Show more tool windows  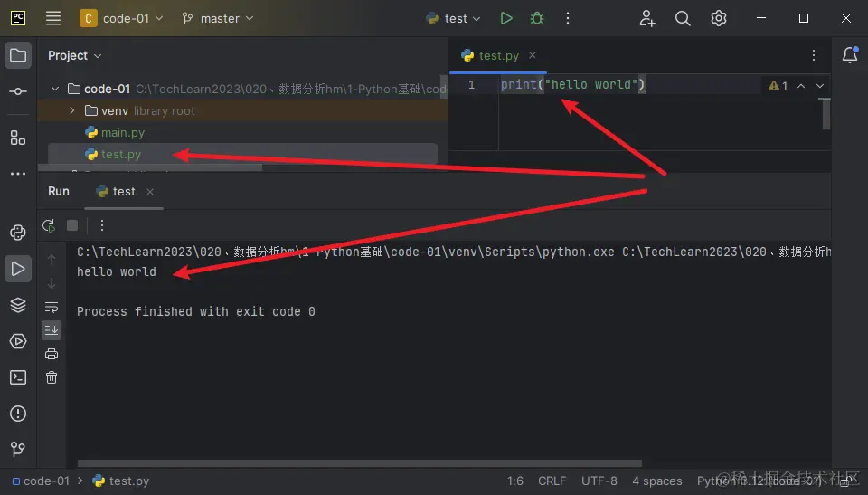(x=18, y=174)
